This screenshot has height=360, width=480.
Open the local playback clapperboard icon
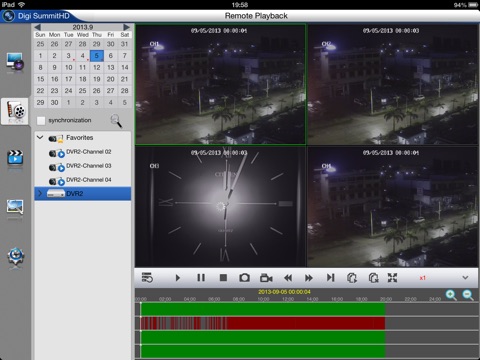point(15,158)
